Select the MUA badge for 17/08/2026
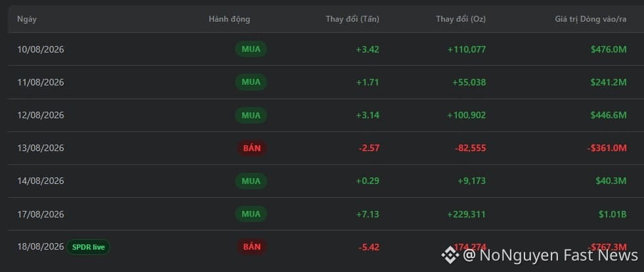This screenshot has height=272, width=644. pos(251,214)
